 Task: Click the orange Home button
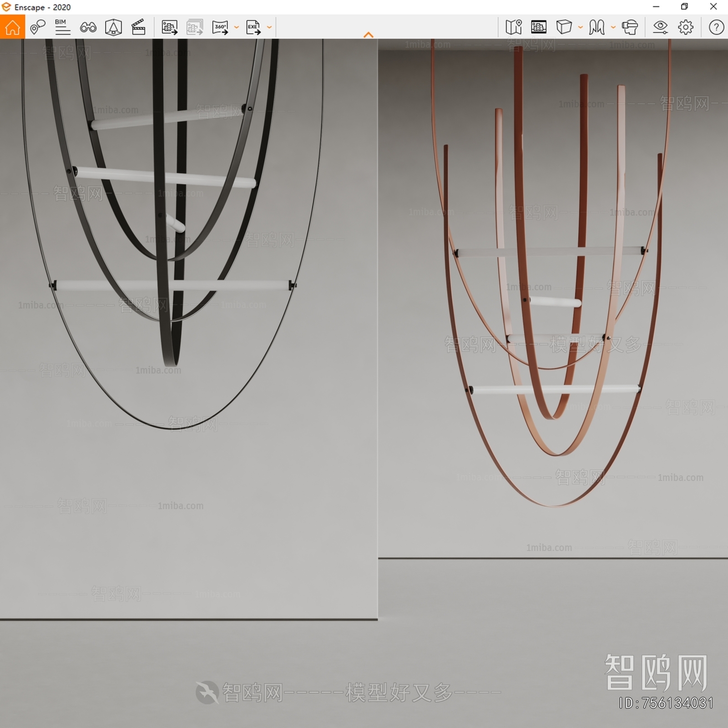(12, 27)
